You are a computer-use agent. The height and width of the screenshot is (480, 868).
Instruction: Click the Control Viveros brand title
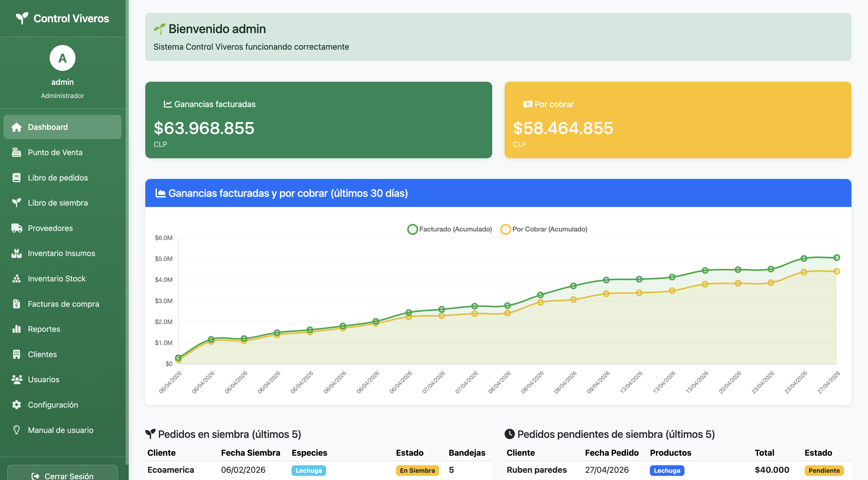pyautogui.click(x=71, y=19)
